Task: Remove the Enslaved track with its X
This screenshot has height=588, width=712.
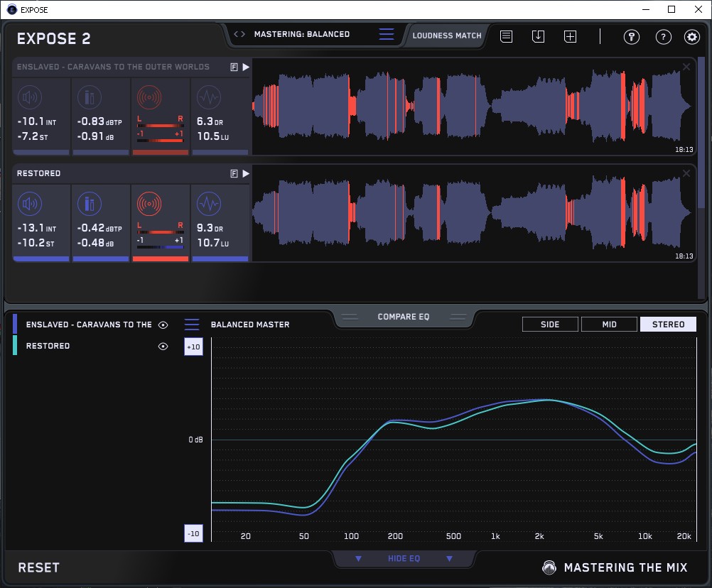Action: [686, 67]
